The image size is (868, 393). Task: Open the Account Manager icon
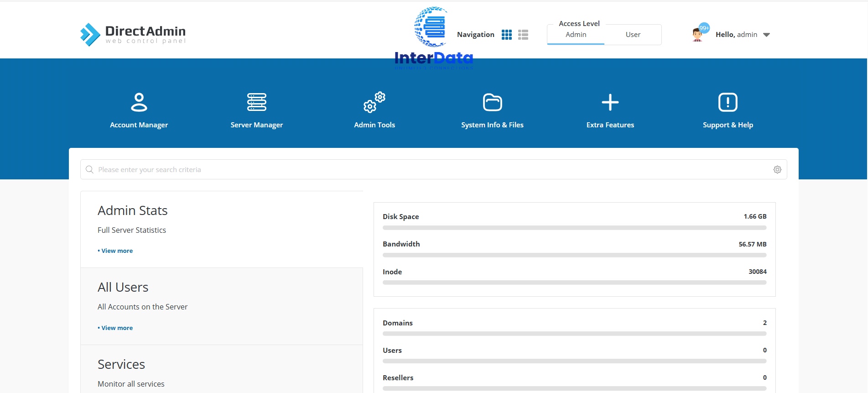tap(139, 102)
